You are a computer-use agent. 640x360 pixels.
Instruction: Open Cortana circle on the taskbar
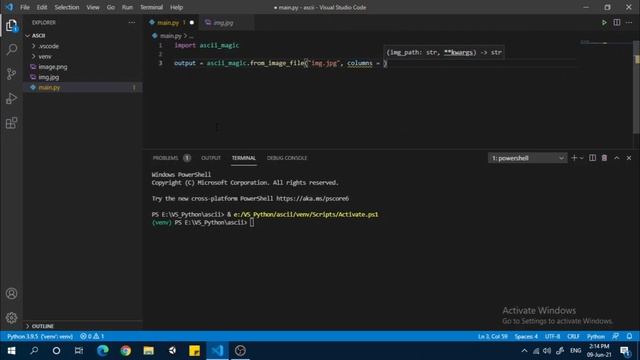tap(56, 351)
